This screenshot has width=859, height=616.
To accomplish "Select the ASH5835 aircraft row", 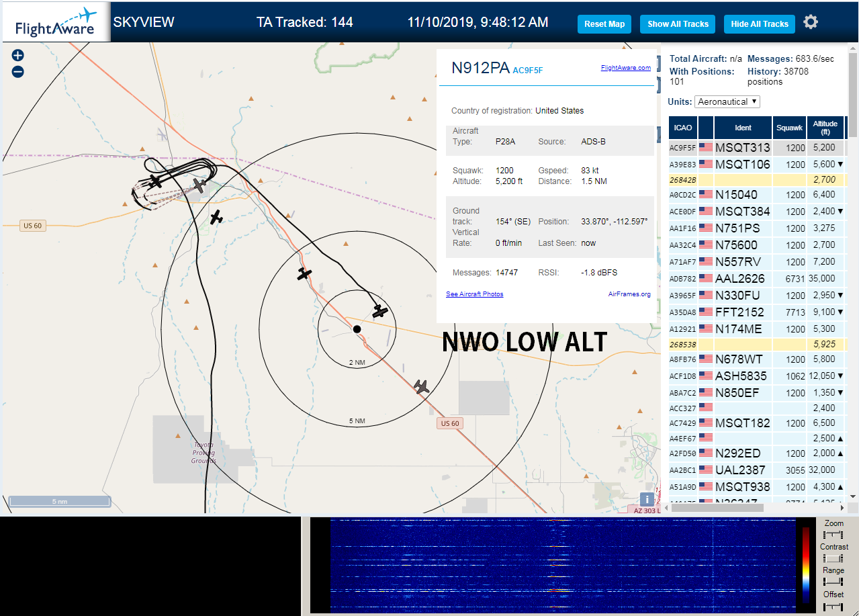I will [758, 376].
